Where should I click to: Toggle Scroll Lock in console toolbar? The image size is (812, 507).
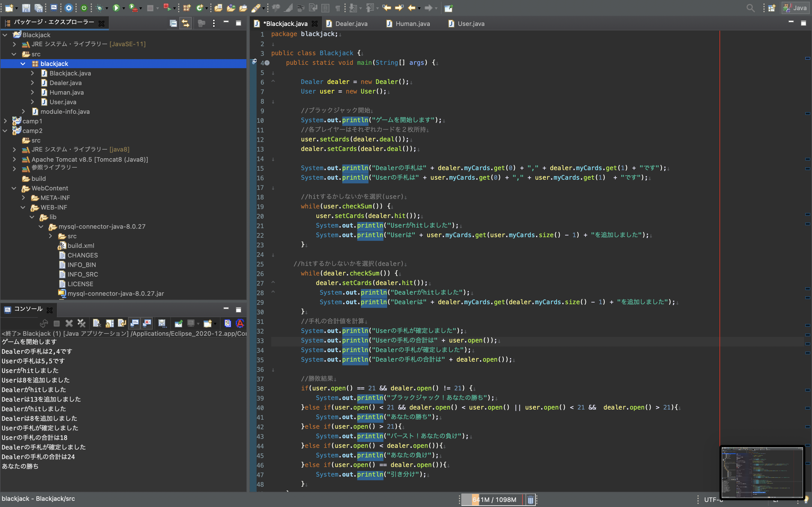[x=109, y=323]
